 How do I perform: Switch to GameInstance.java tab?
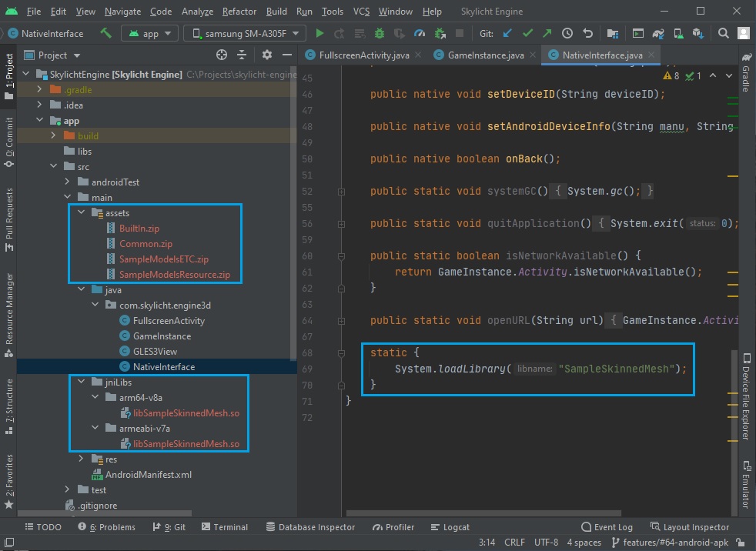point(486,55)
